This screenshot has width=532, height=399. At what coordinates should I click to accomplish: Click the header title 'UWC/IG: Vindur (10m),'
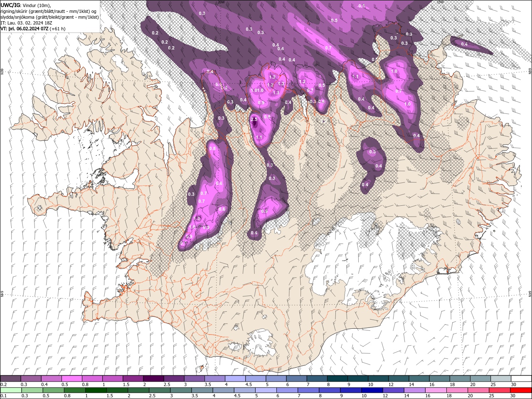25,5
